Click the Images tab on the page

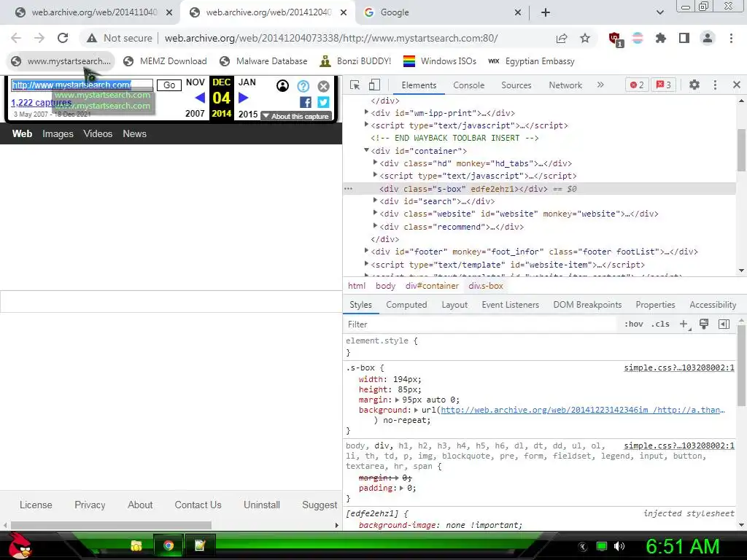click(58, 134)
